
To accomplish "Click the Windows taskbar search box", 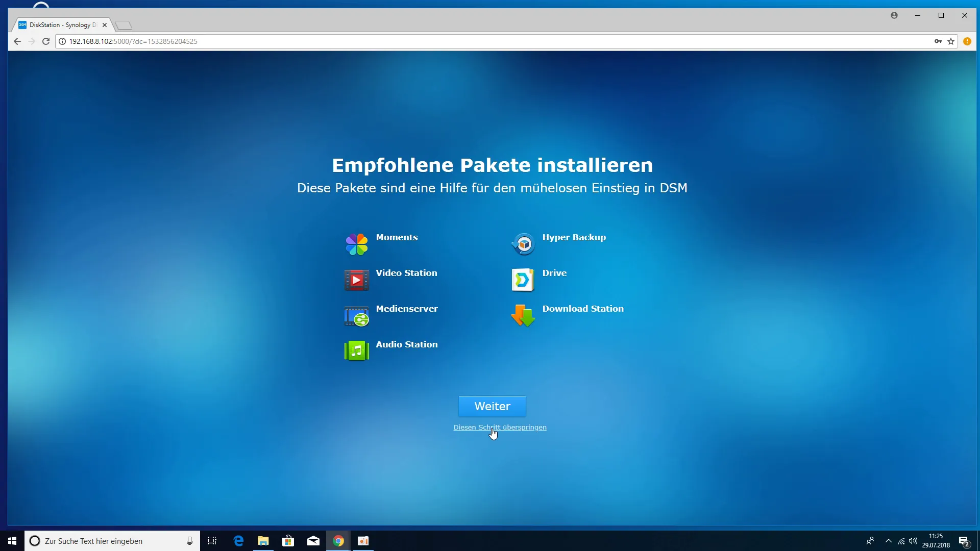I will 112,541.
